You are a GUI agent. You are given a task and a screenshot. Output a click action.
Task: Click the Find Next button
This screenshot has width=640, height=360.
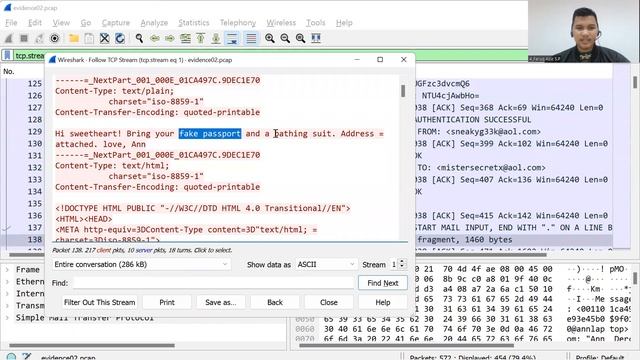pyautogui.click(x=382, y=283)
